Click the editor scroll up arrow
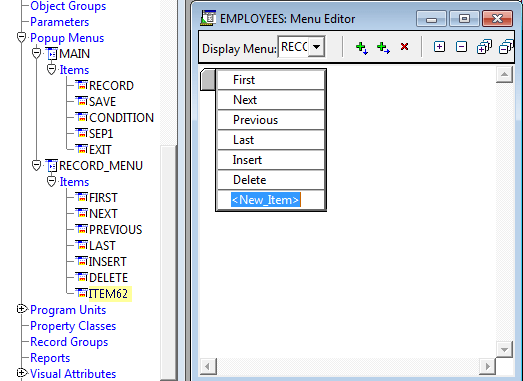This screenshot has width=523, height=381. click(x=504, y=74)
